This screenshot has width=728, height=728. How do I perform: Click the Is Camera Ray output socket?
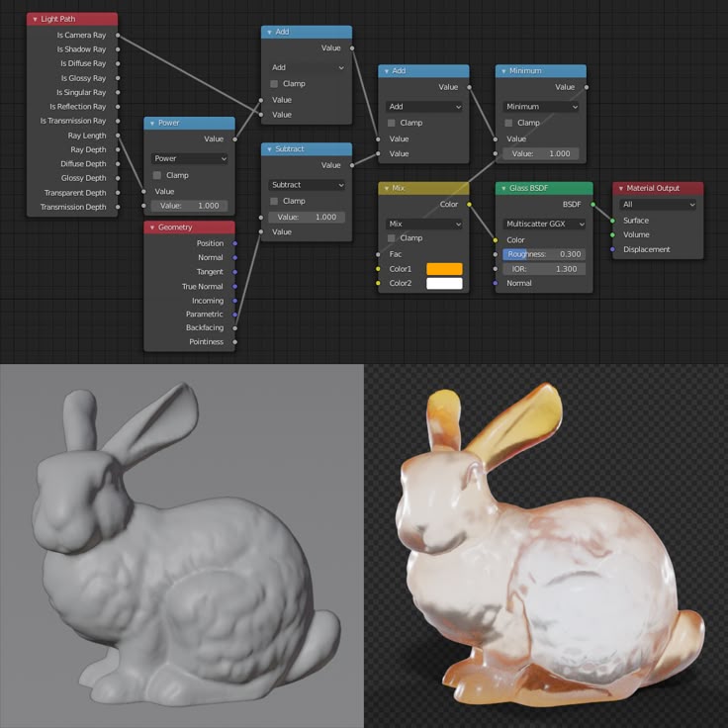118,36
